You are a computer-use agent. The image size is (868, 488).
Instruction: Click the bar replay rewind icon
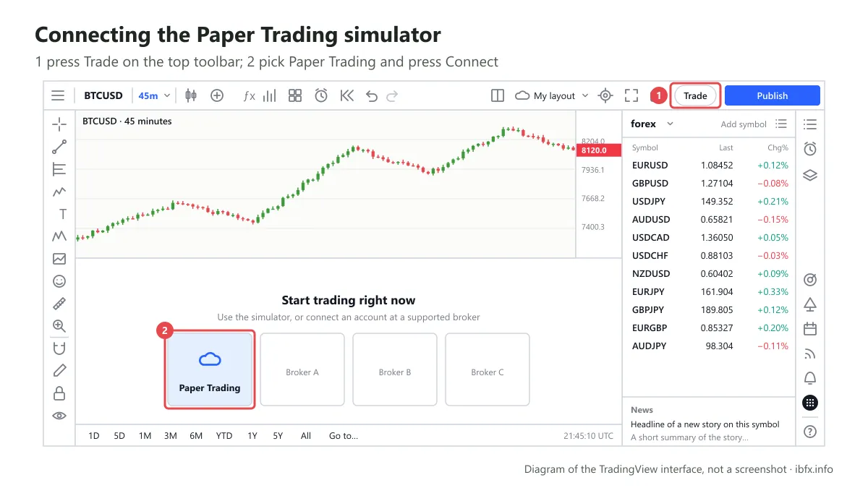[347, 95]
